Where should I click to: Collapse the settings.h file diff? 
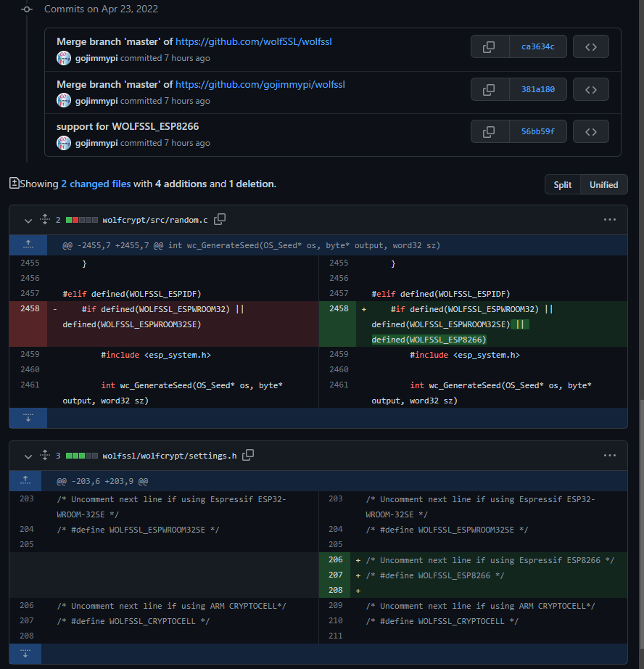[28, 456]
